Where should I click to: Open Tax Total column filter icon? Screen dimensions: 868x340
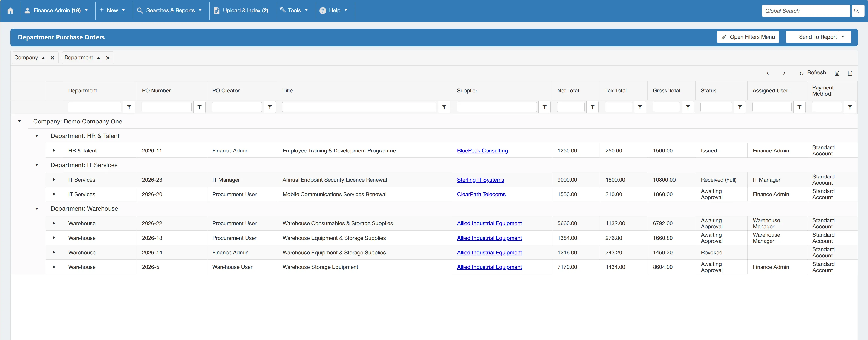pyautogui.click(x=640, y=107)
